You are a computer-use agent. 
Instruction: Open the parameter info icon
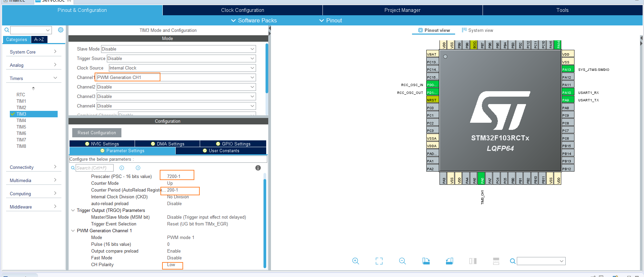[258, 168]
